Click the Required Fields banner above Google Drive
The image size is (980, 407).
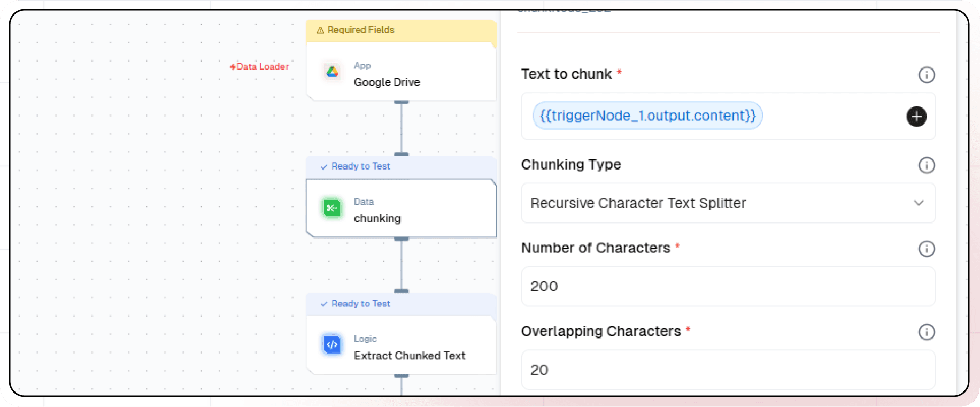pyautogui.click(x=401, y=30)
